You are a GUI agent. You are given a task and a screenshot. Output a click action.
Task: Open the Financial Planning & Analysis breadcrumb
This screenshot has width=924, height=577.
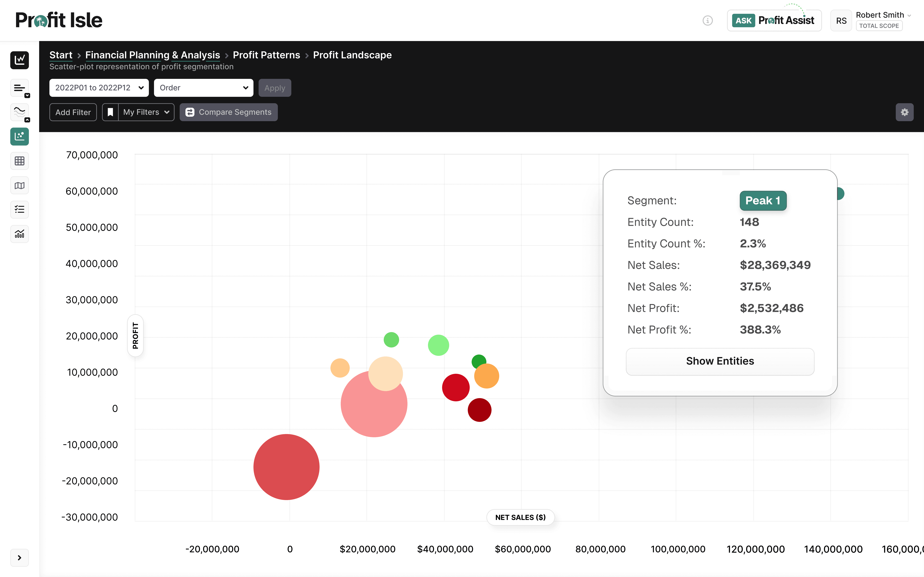[x=152, y=55]
